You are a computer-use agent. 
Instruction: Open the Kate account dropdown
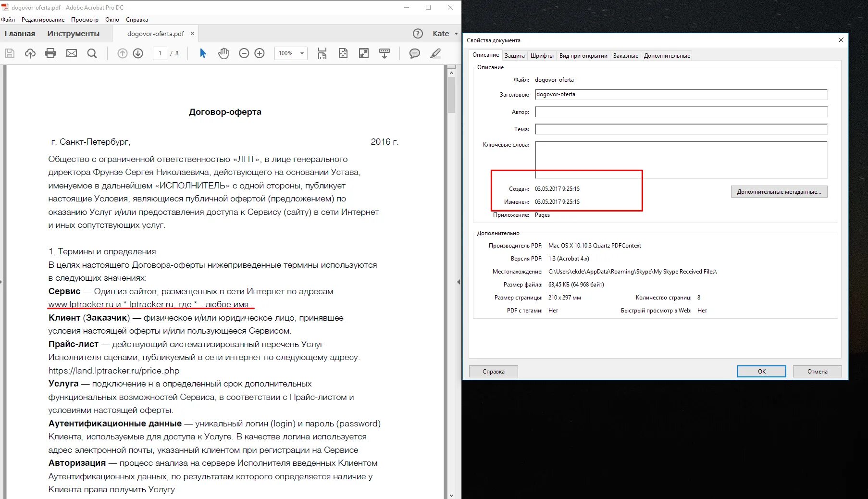(x=445, y=34)
